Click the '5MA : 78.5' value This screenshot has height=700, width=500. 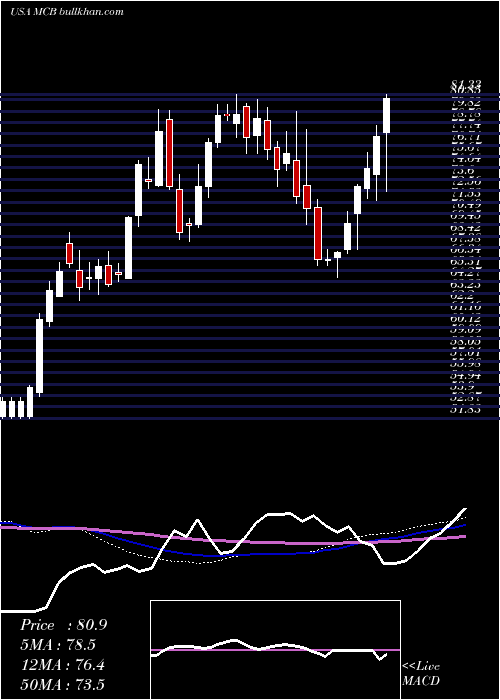click(x=58, y=645)
